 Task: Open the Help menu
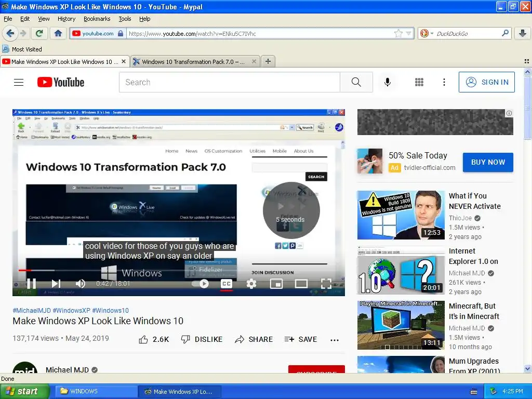tap(144, 19)
